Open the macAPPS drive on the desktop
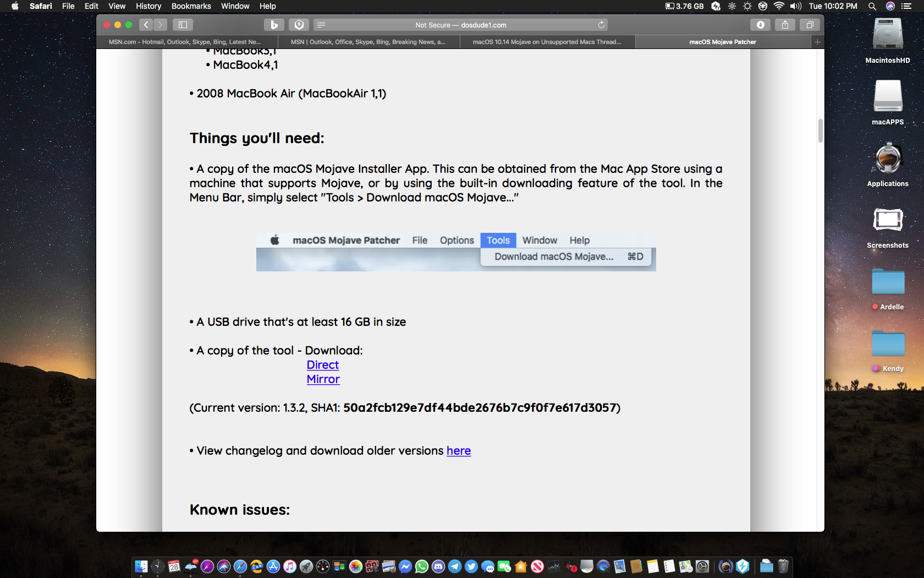The image size is (924, 578). [888, 97]
